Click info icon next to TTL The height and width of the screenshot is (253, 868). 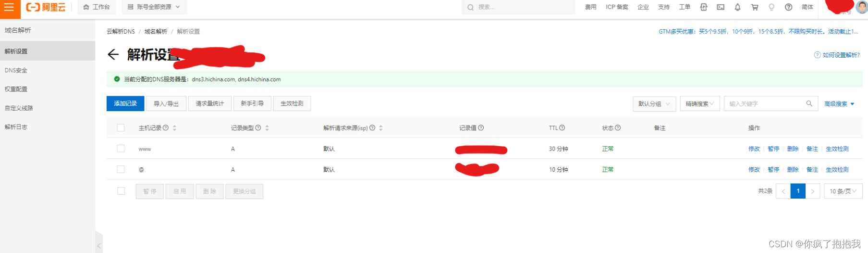(x=562, y=128)
